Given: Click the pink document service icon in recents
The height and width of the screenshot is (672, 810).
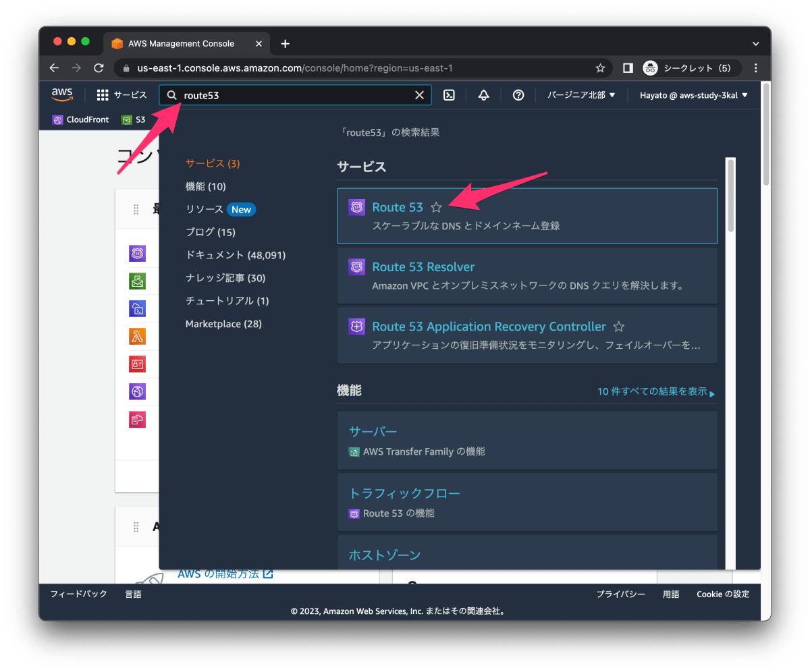Looking at the screenshot, I should coord(138,419).
